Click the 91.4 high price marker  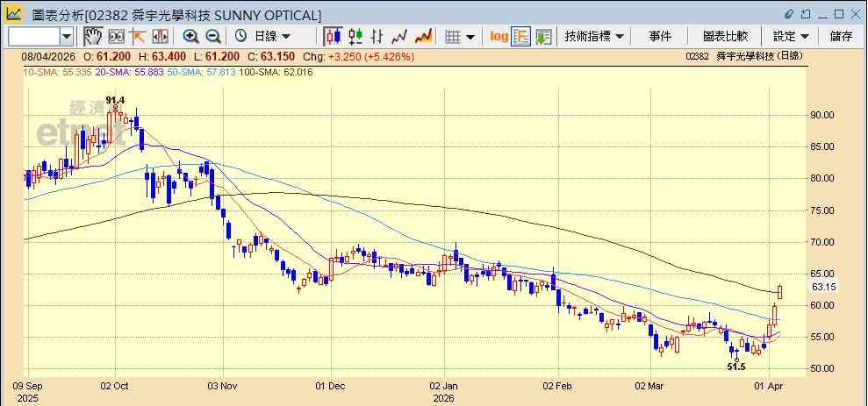tap(115, 100)
